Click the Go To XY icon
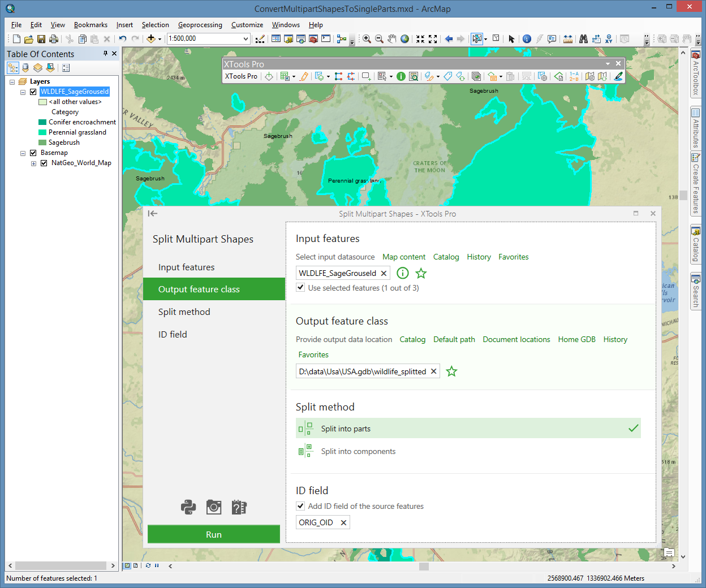Image resolution: width=706 pixels, height=588 pixels. [x=609, y=39]
